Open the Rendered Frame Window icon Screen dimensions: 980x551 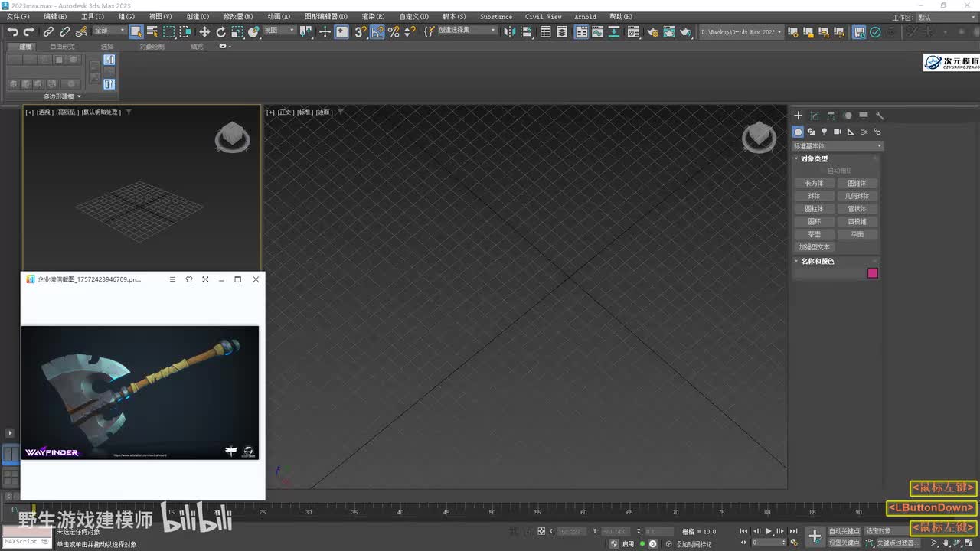click(x=669, y=31)
